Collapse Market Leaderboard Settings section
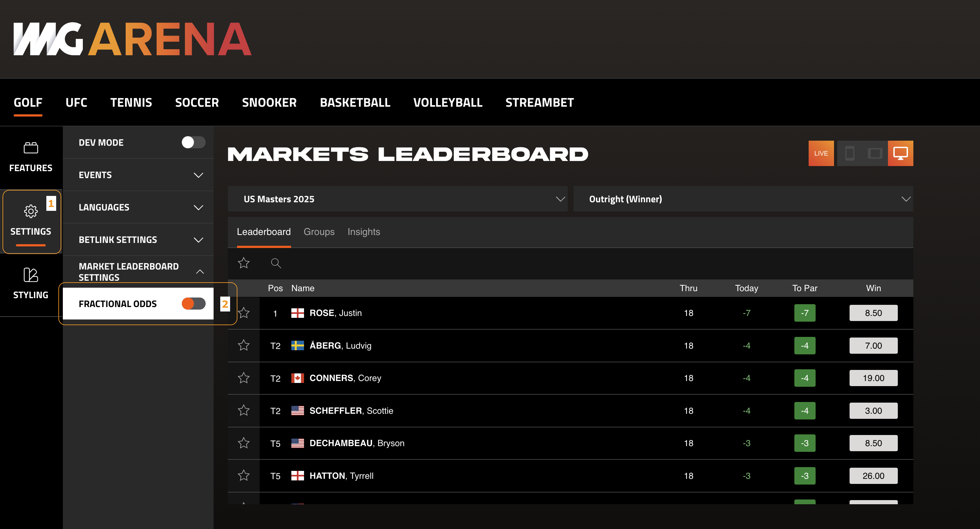980x529 pixels. [199, 272]
